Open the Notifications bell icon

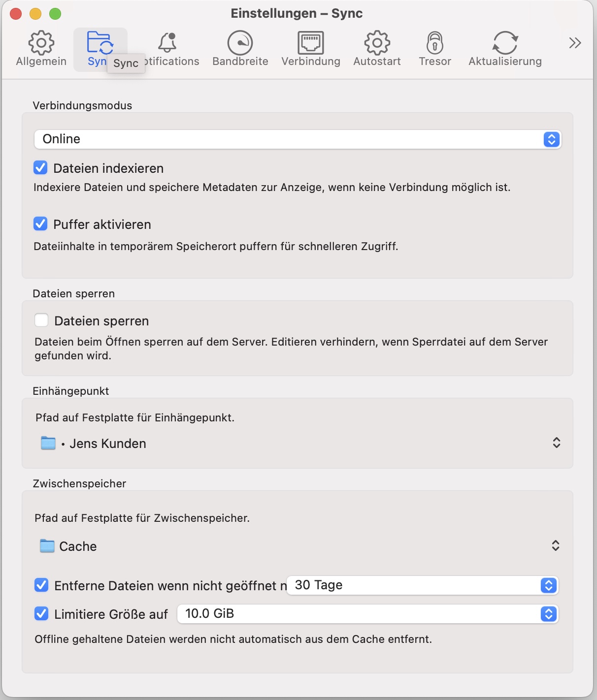click(x=167, y=43)
